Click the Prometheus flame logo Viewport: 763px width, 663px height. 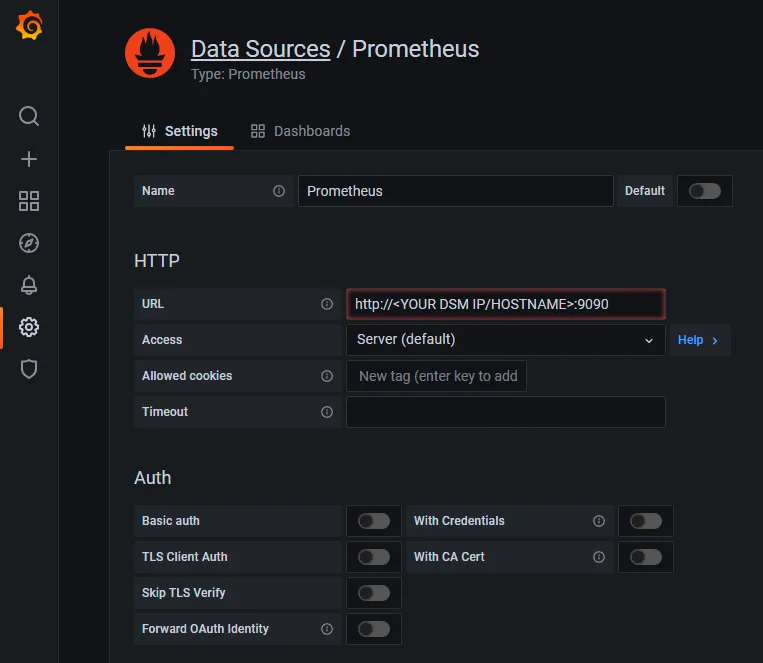pyautogui.click(x=150, y=53)
